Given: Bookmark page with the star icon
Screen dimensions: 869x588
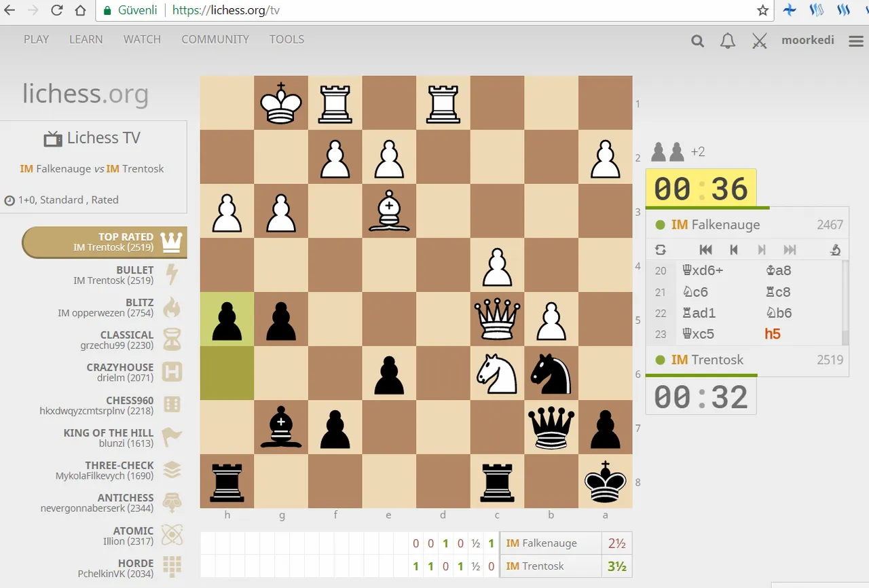Looking at the screenshot, I should [x=762, y=11].
